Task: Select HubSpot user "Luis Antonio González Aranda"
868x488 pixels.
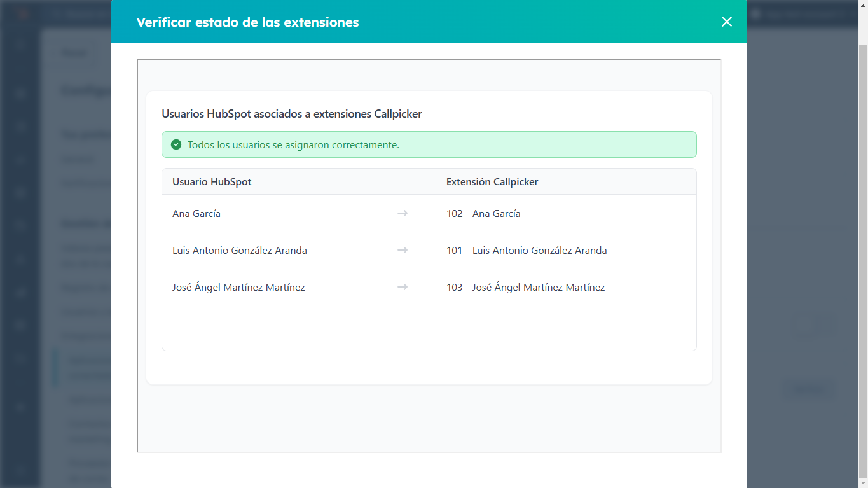Action: 240,251
